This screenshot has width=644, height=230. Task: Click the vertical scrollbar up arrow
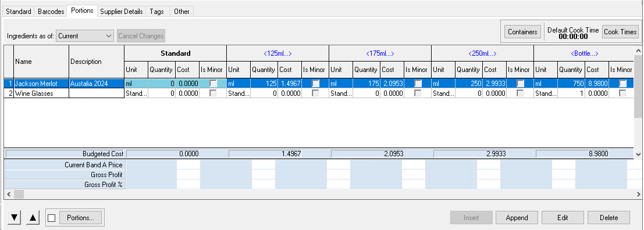(x=638, y=51)
